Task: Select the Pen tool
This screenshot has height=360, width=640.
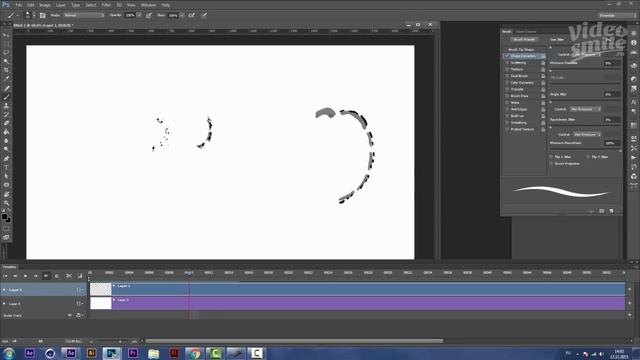Action: pyautogui.click(x=6, y=159)
